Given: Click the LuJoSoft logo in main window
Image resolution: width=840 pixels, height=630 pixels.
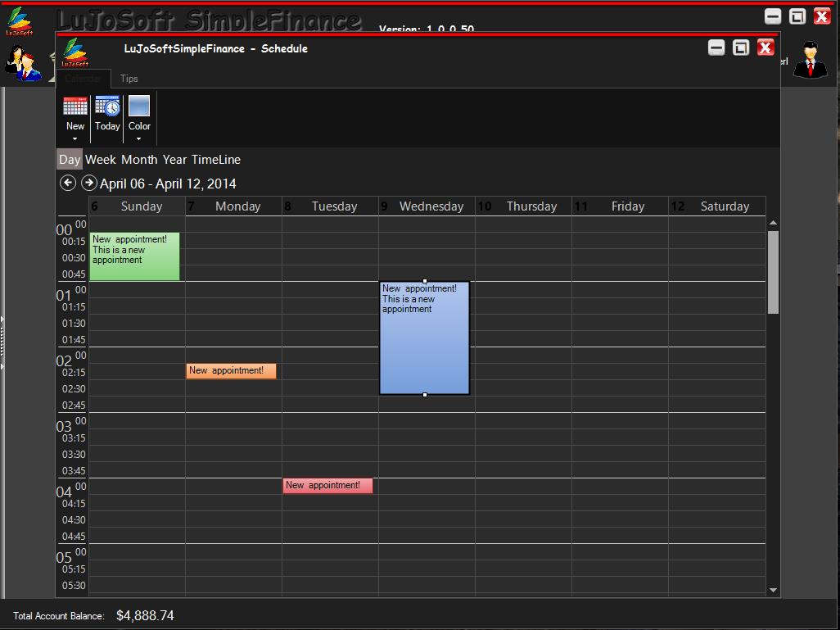Looking at the screenshot, I should click(20, 21).
